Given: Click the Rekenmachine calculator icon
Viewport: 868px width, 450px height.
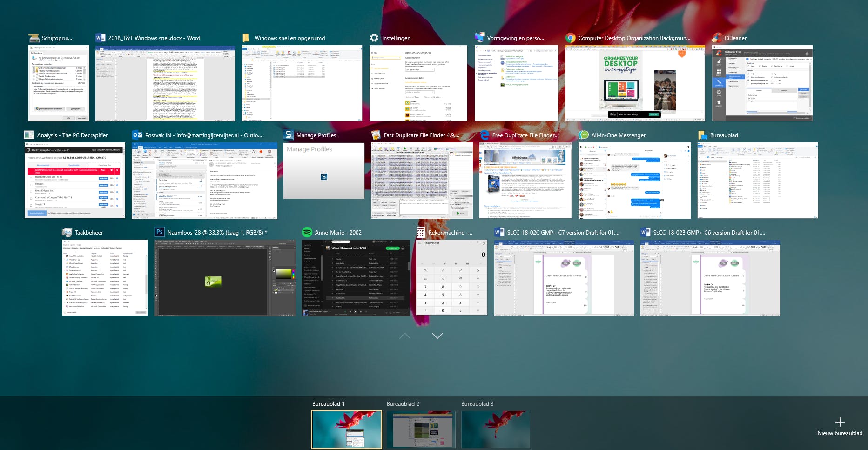Looking at the screenshot, I should 421,233.
